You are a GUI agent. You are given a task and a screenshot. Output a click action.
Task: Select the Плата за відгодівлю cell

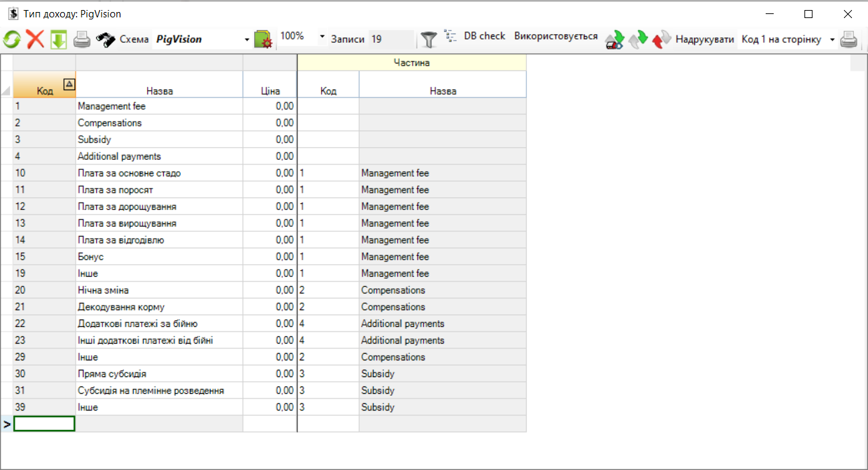point(159,240)
